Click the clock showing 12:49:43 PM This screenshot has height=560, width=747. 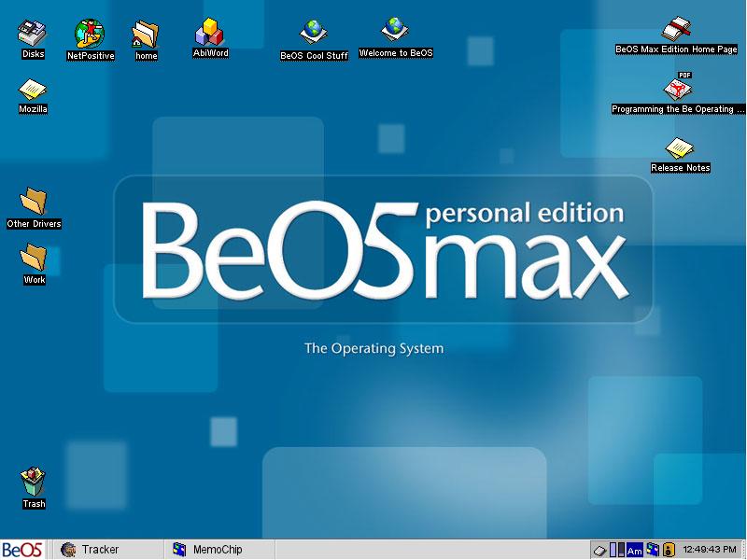pos(710,551)
